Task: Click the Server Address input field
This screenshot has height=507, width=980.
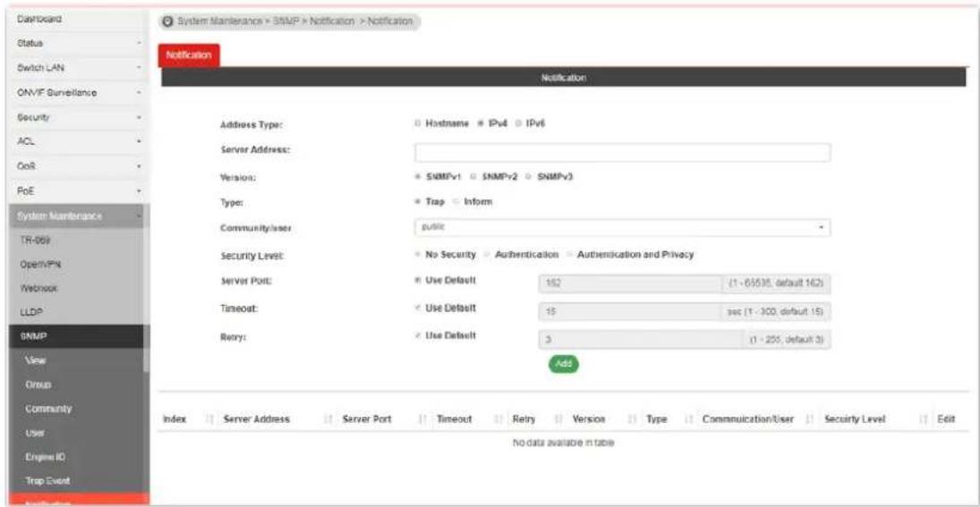Action: point(623,152)
